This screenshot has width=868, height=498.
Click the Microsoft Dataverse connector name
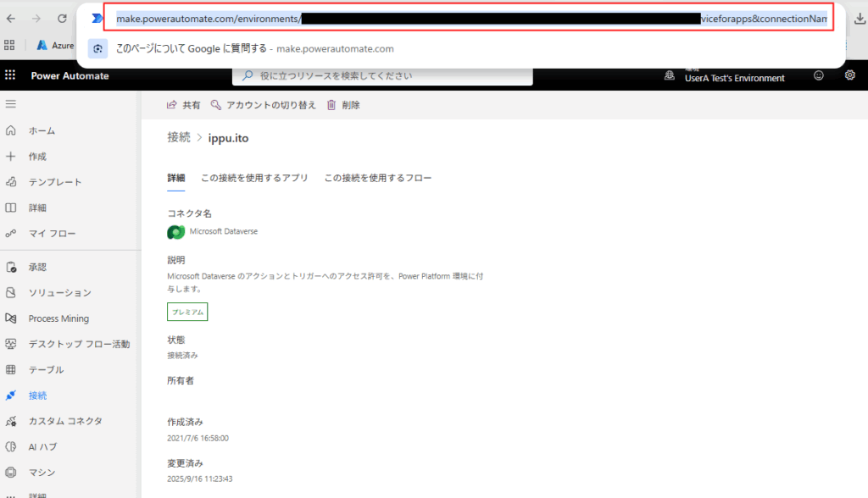(224, 231)
